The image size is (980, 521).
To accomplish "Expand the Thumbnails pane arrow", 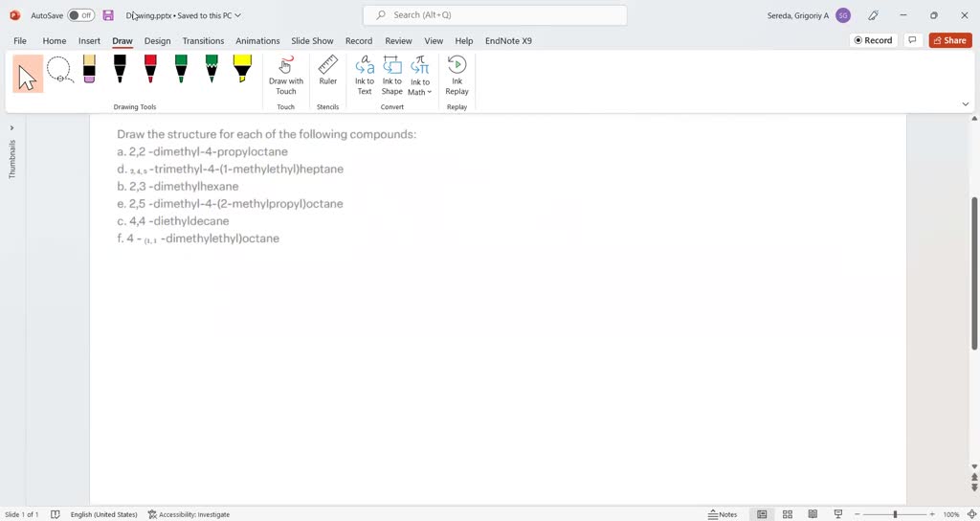I will 11,127.
